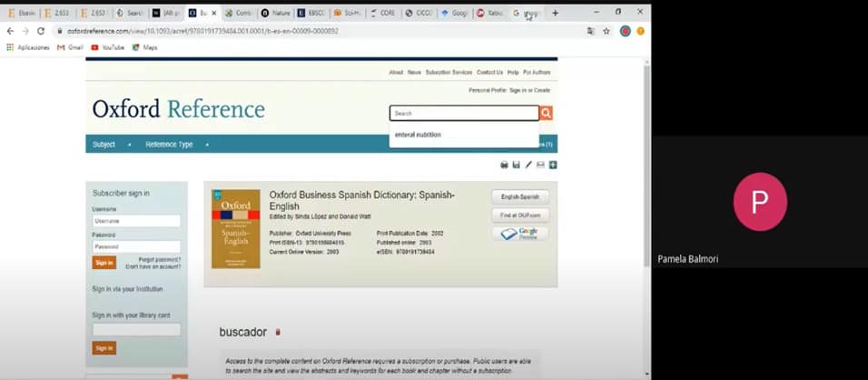This screenshot has height=380, width=868.
Task: Switch to the CORE tab
Action: [383, 13]
